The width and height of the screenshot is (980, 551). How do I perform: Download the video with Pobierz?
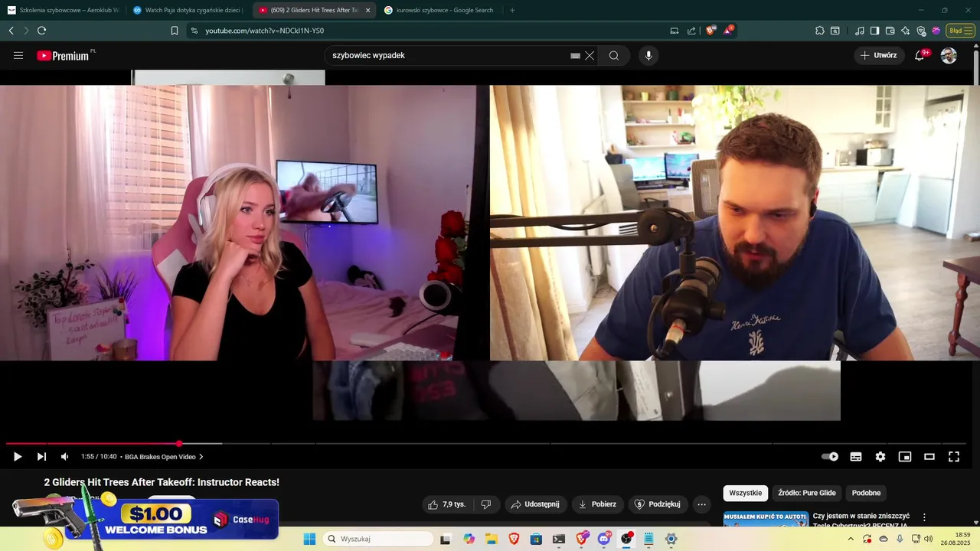click(x=597, y=504)
